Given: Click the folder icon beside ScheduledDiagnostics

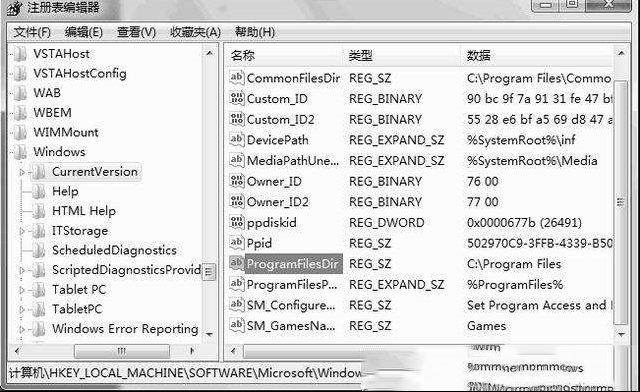Looking at the screenshot, I should point(39,250).
